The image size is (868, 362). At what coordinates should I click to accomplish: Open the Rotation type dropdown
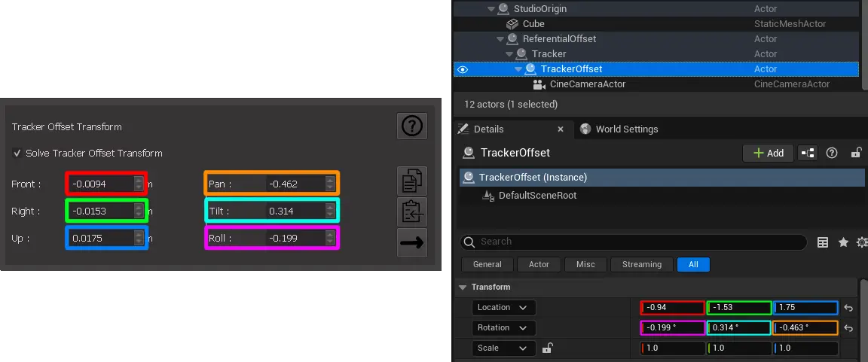pyautogui.click(x=504, y=328)
